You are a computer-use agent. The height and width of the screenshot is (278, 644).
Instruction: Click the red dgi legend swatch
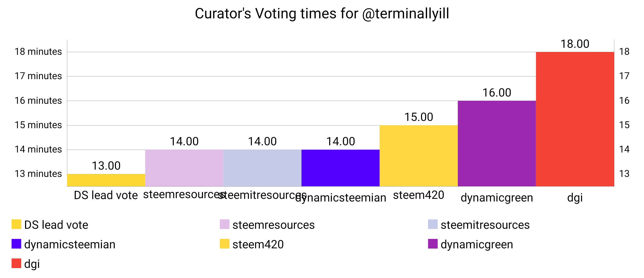pyautogui.click(x=16, y=263)
